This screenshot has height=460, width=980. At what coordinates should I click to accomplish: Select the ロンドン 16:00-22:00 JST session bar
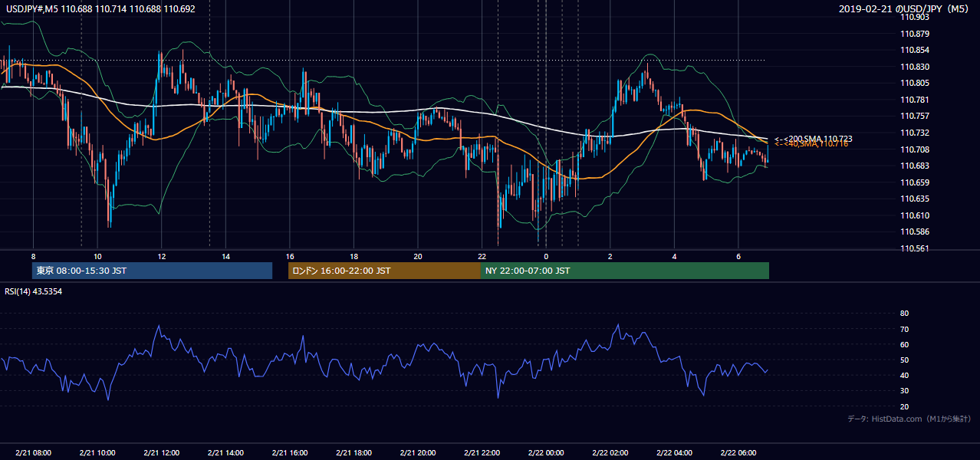click(x=384, y=271)
